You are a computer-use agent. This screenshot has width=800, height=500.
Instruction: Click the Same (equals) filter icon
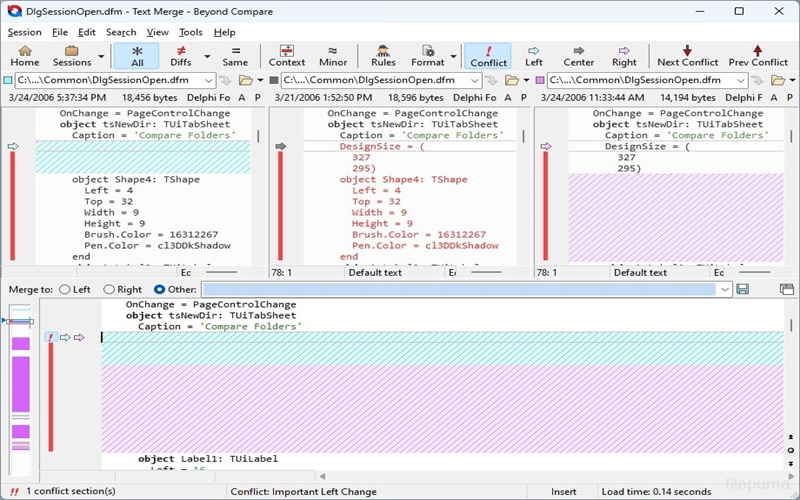click(235, 55)
